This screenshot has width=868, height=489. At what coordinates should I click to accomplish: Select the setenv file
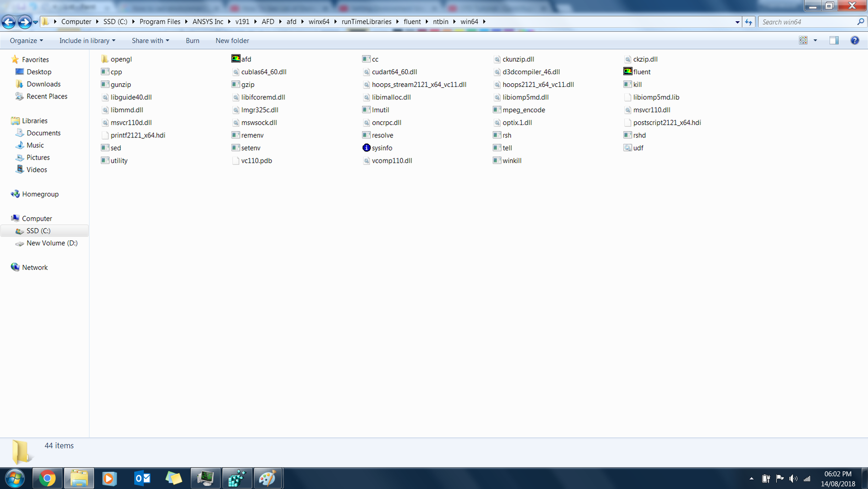coord(246,148)
